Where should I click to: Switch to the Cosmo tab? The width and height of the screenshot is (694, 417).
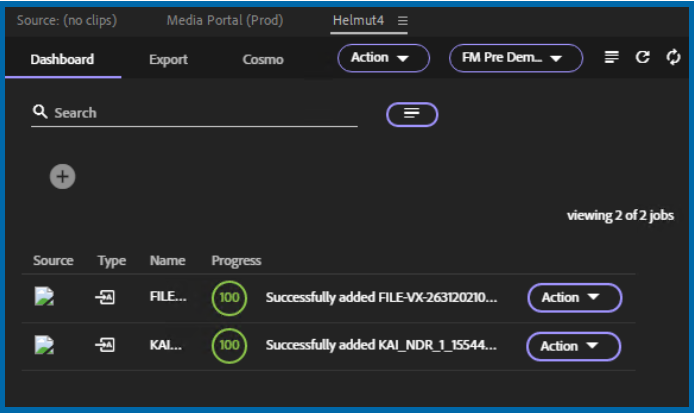pos(262,59)
